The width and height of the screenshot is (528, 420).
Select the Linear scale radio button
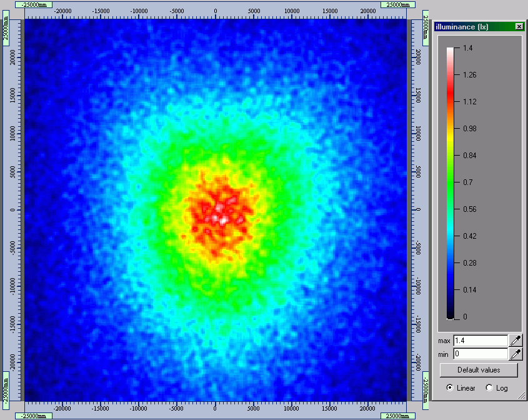click(450, 387)
